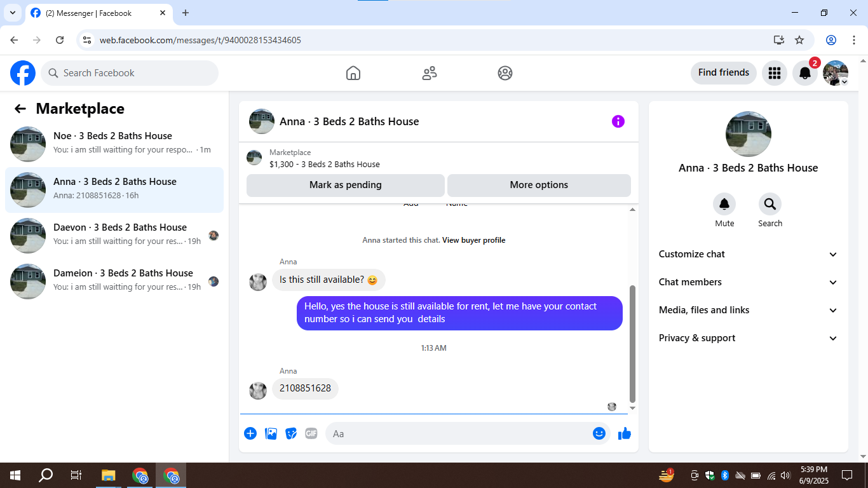Open Chrome profile icon in toolbar

(831, 40)
